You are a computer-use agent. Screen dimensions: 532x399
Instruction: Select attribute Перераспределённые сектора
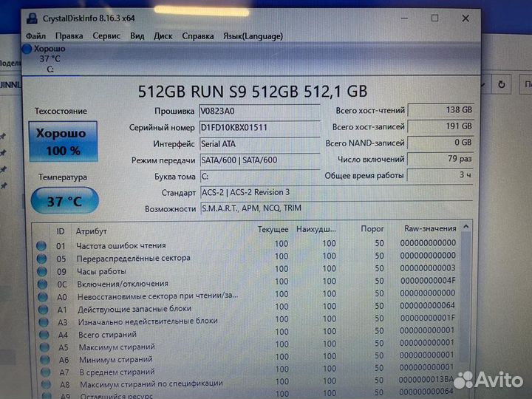pyautogui.click(x=133, y=258)
